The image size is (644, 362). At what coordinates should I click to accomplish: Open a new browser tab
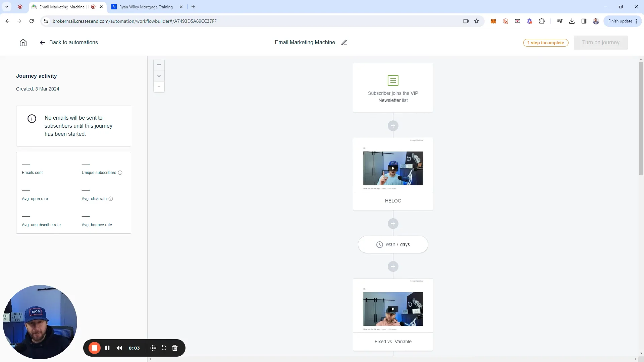tap(193, 7)
